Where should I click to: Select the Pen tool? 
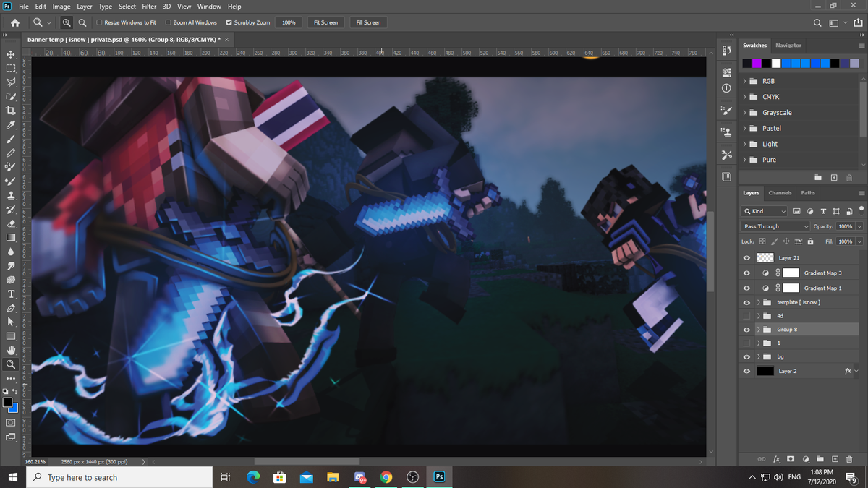[x=11, y=308]
